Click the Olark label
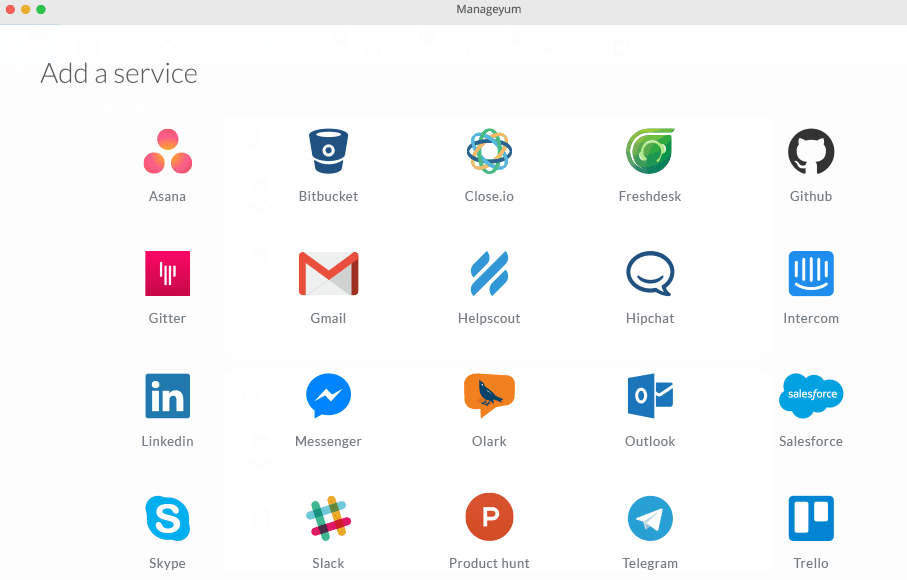 489,441
